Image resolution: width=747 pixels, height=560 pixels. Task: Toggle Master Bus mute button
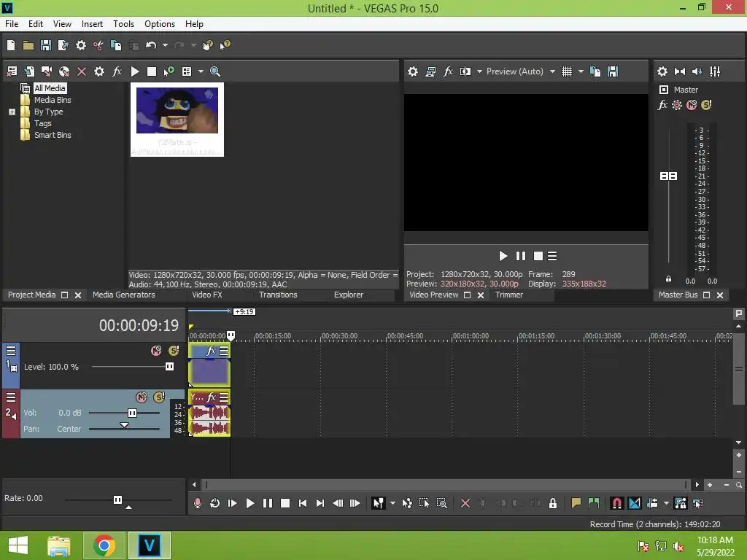(x=692, y=105)
